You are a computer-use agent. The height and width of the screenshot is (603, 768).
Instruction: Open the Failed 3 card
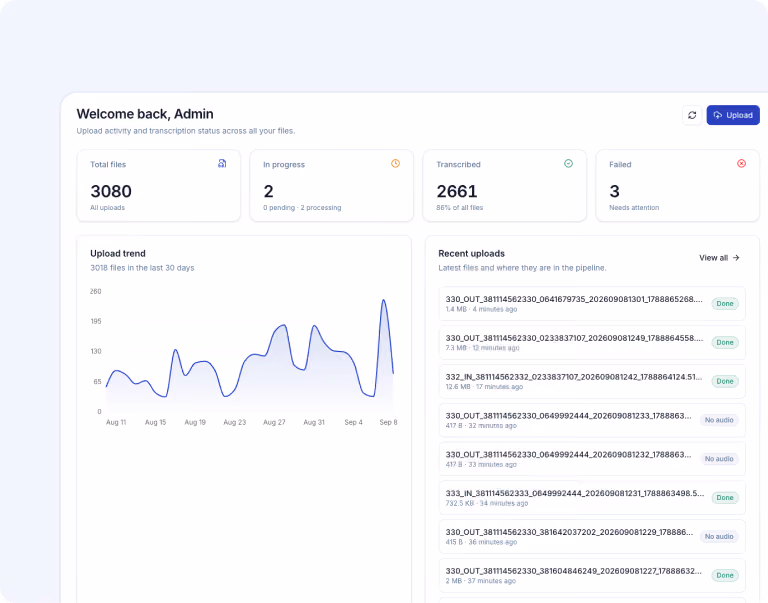pos(677,186)
